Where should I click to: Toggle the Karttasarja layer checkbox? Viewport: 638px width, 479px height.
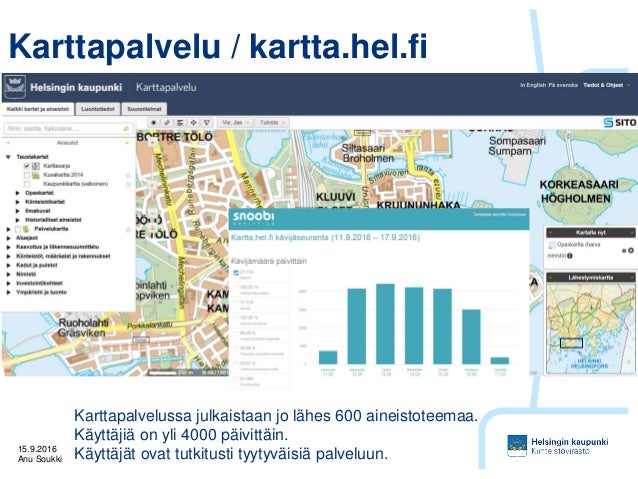[27, 166]
